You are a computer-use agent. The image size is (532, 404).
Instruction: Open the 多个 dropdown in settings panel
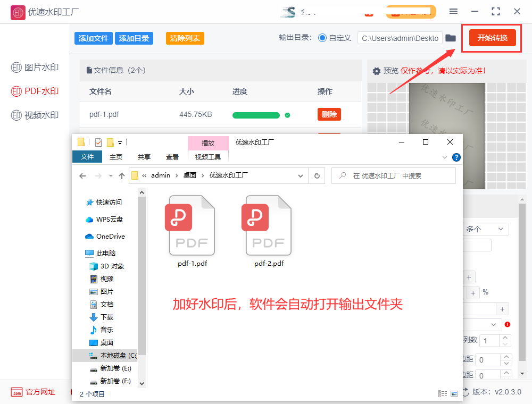pos(486,229)
